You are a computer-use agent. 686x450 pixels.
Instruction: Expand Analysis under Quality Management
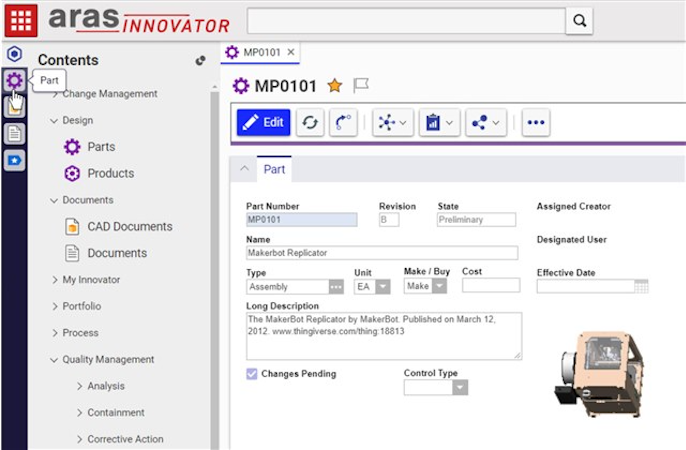(79, 386)
